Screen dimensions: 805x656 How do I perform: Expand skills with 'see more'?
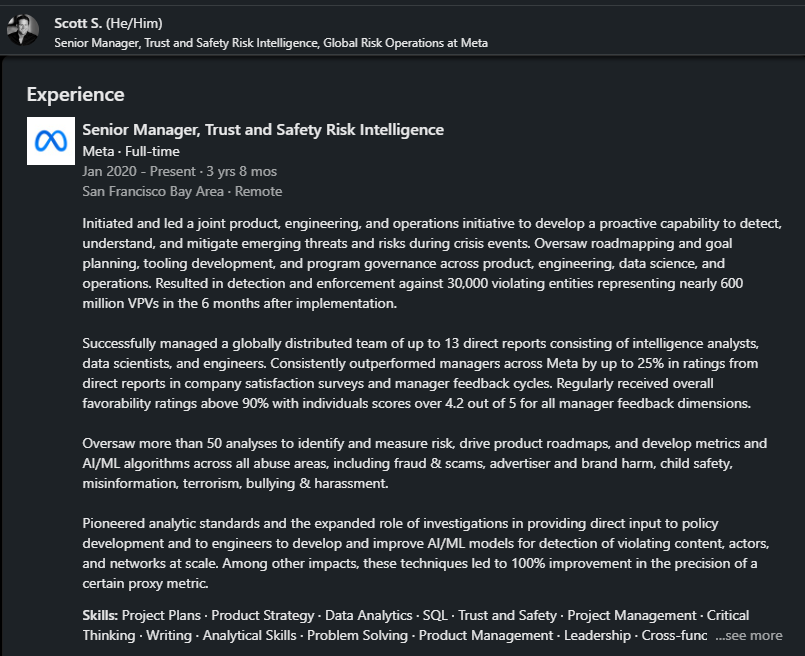tap(749, 635)
